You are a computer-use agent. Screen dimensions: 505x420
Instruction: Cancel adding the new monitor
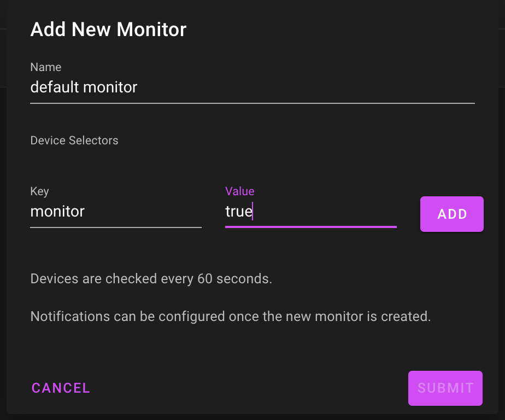61,388
